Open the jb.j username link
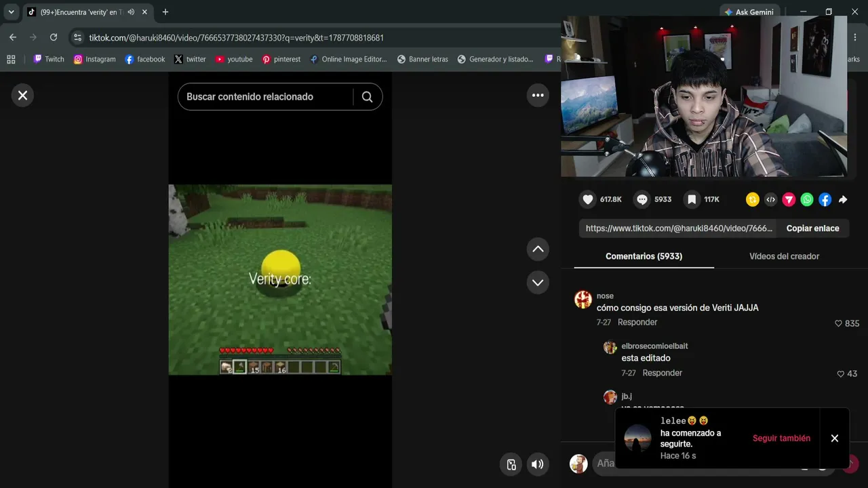The width and height of the screenshot is (868, 488). (x=627, y=396)
